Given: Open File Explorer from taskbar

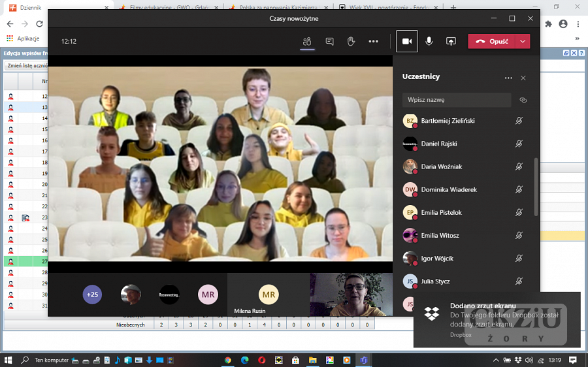Looking at the screenshot, I should [x=312, y=360].
